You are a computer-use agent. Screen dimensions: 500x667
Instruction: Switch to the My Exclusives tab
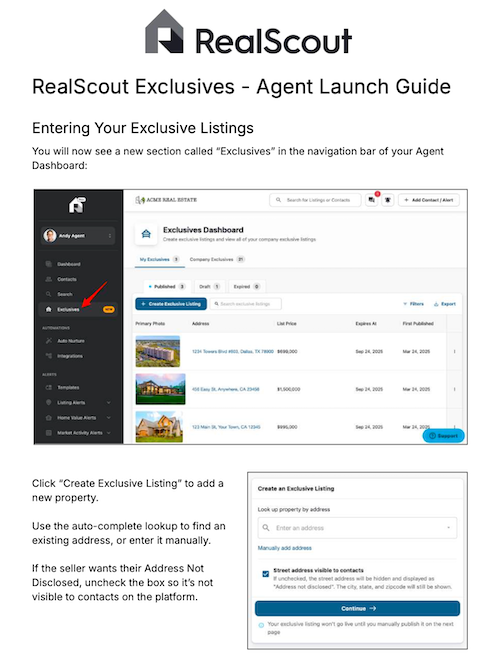pos(160,259)
